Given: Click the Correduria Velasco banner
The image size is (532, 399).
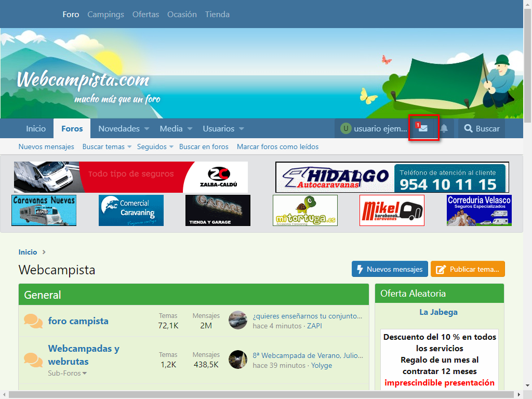Looking at the screenshot, I should (x=479, y=210).
